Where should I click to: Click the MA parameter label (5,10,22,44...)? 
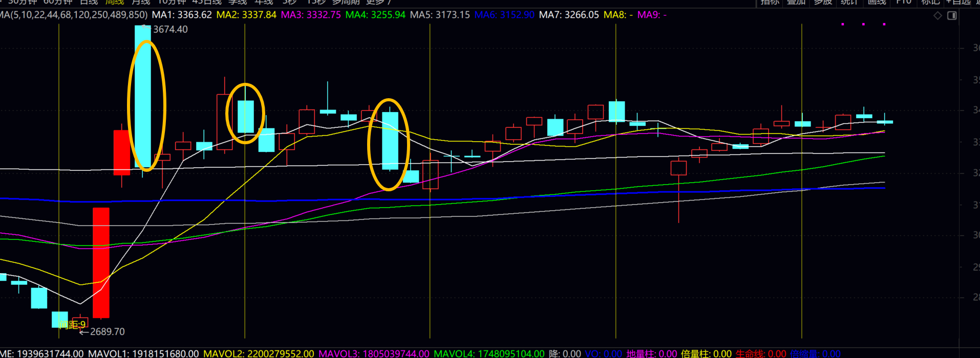74,15
